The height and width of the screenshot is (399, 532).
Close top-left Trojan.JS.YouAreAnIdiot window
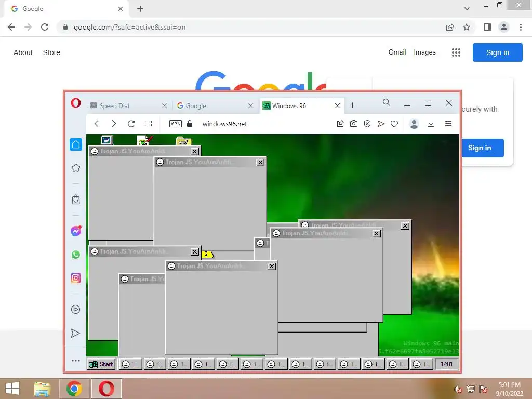coord(195,151)
